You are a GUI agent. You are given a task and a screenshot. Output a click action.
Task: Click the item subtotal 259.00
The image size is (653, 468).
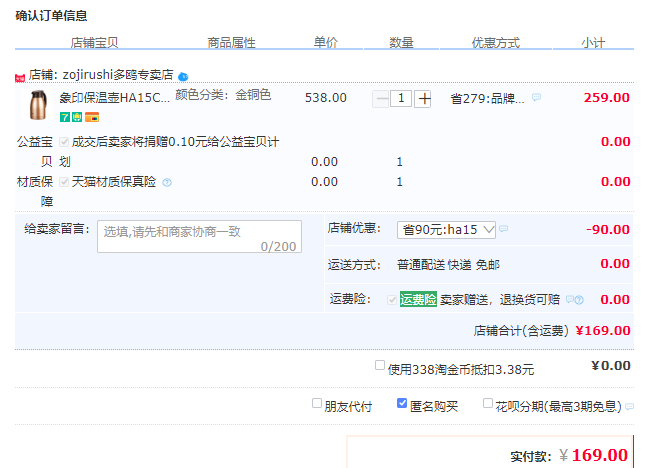[607, 97]
